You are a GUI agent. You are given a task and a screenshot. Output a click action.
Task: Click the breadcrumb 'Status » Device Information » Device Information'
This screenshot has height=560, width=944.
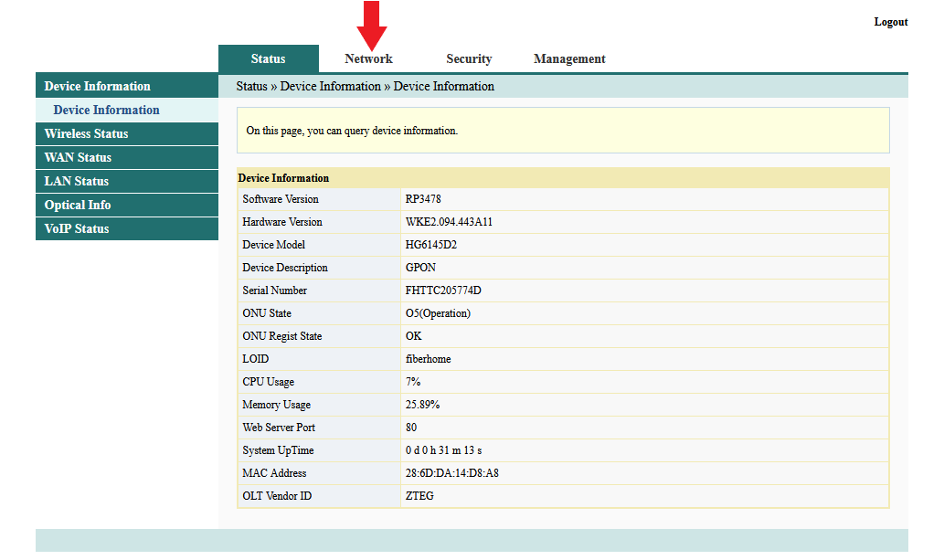coord(365,86)
